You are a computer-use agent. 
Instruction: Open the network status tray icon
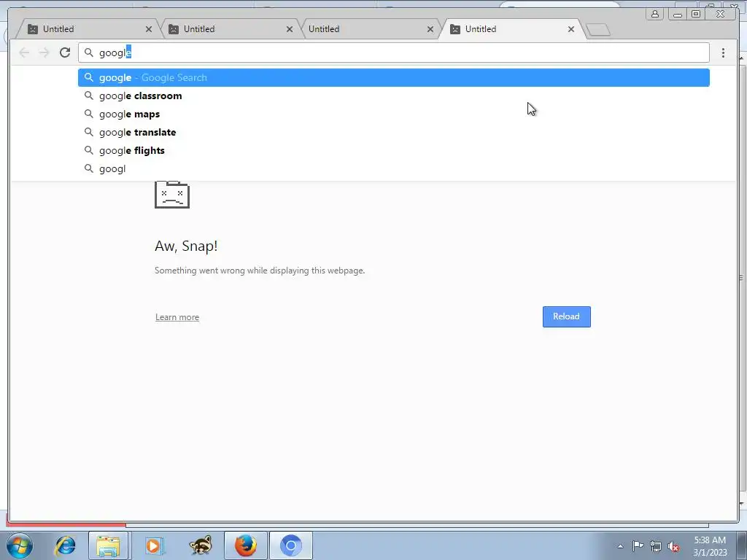click(656, 546)
